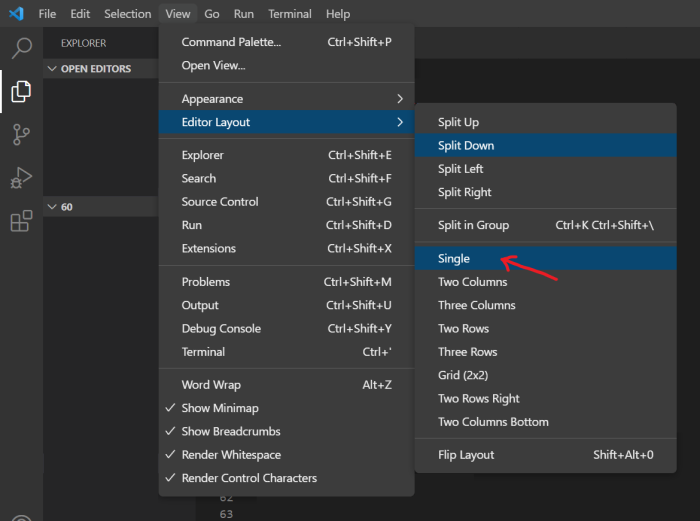Open the Selection menu
700x521 pixels.
click(128, 14)
